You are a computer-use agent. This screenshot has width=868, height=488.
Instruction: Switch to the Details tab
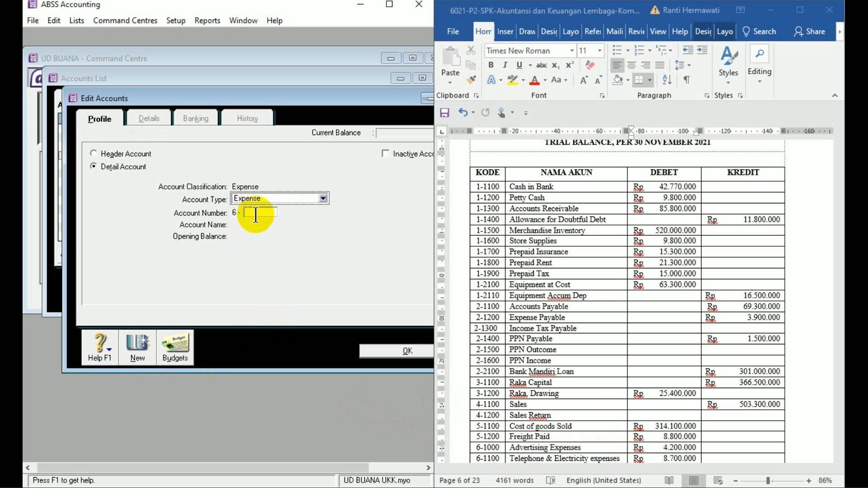coord(149,118)
